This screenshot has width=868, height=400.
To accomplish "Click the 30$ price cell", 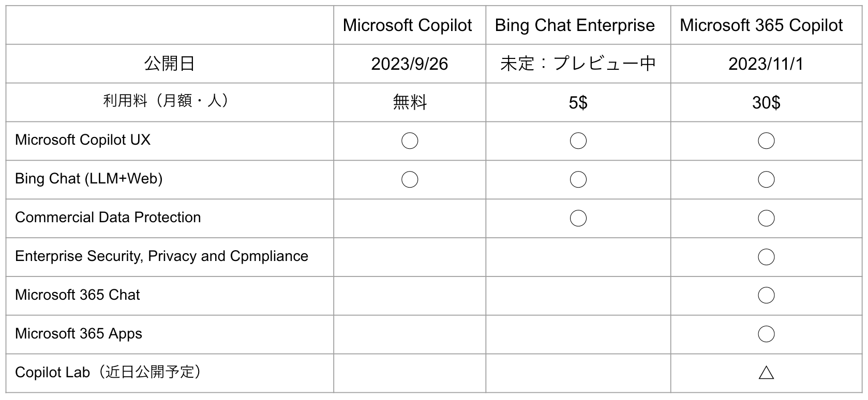I will tap(766, 102).
